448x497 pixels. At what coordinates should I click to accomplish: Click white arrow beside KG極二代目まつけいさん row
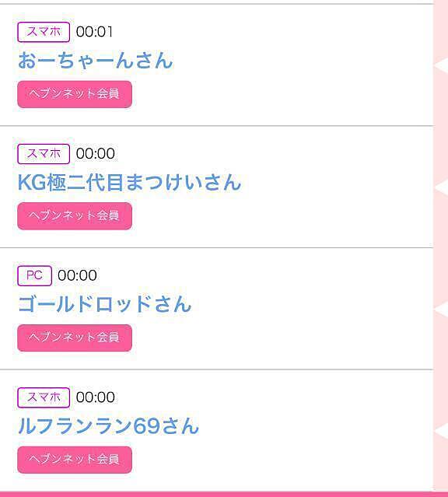tap(441, 187)
